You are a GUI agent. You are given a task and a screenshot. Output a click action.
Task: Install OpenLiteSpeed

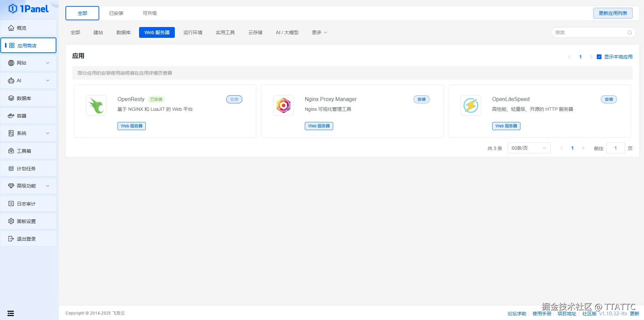click(x=609, y=99)
